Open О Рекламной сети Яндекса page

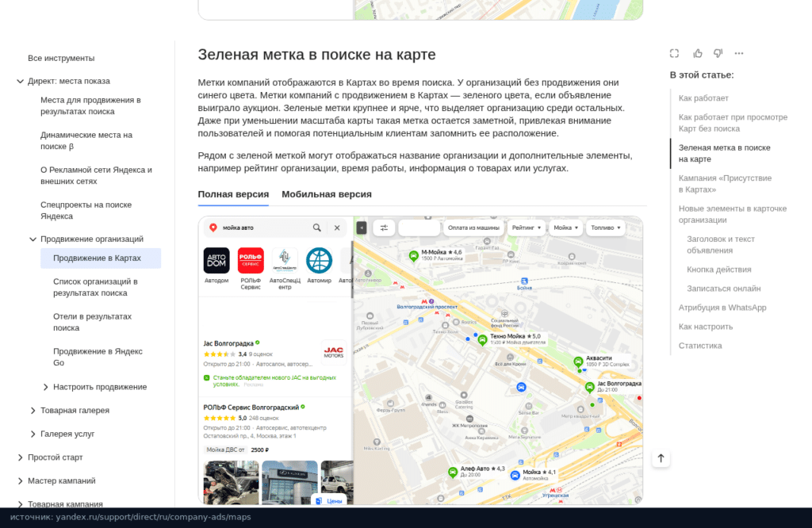[x=96, y=175]
